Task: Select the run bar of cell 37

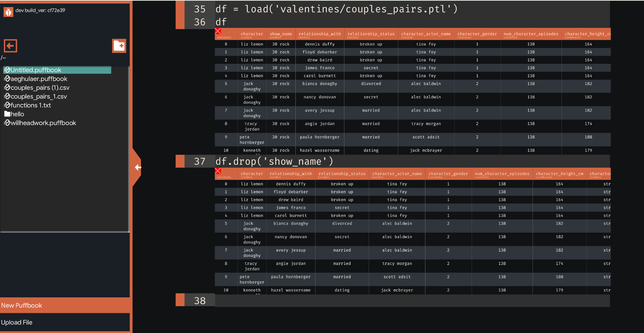Action: (180, 161)
